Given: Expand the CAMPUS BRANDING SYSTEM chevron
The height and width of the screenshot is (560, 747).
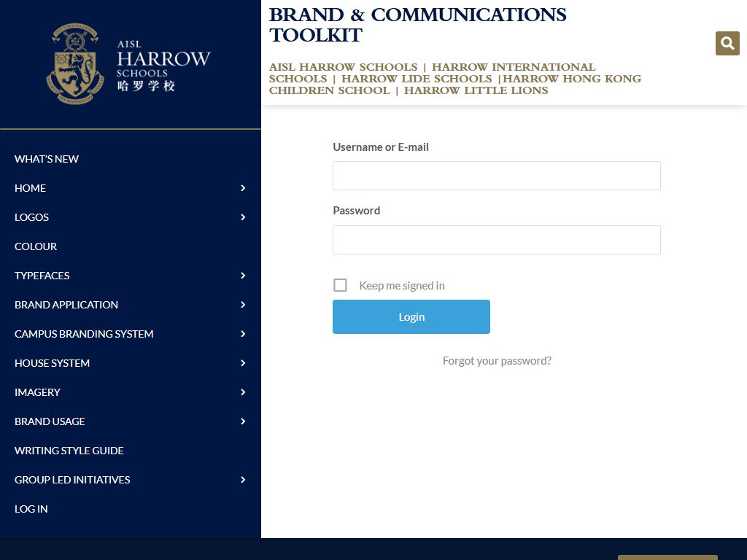Looking at the screenshot, I should coord(243,334).
